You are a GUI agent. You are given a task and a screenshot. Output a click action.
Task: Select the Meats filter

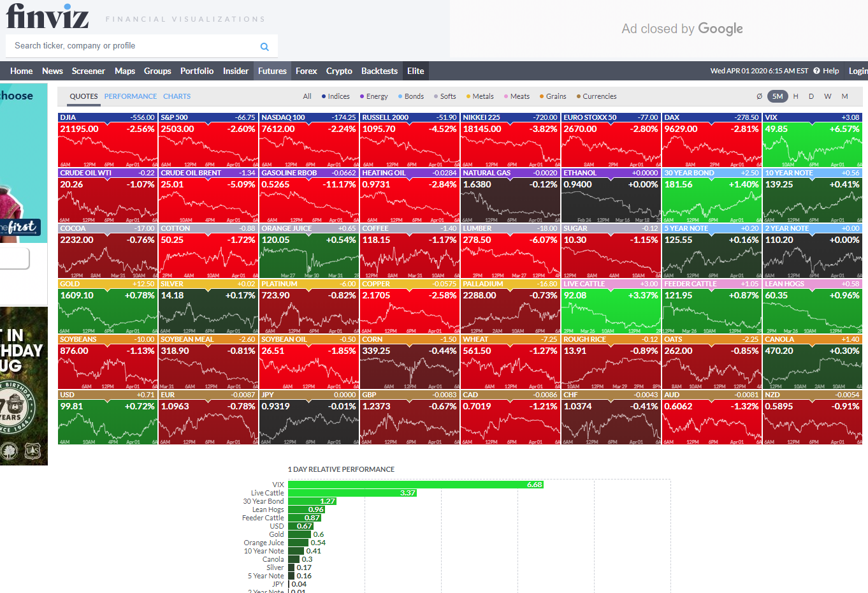tap(517, 97)
